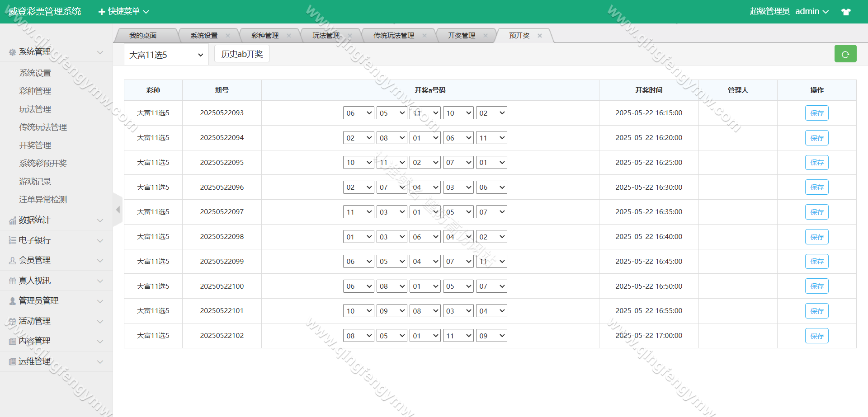Switch to the 我的桌面 tab

click(x=143, y=36)
